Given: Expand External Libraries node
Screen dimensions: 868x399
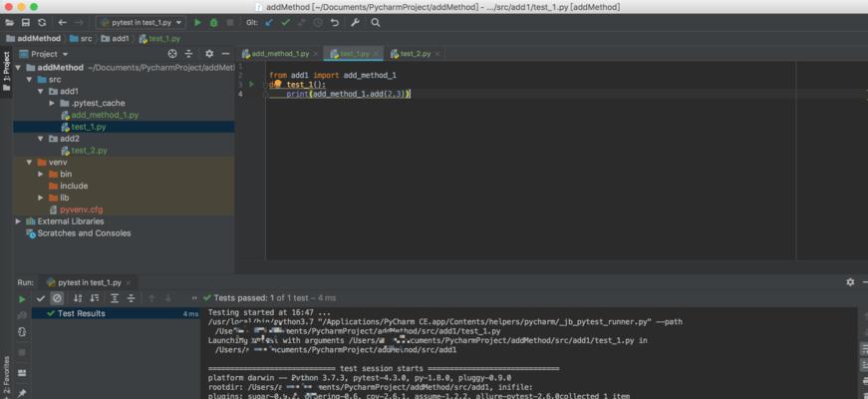Looking at the screenshot, I should 18,221.
